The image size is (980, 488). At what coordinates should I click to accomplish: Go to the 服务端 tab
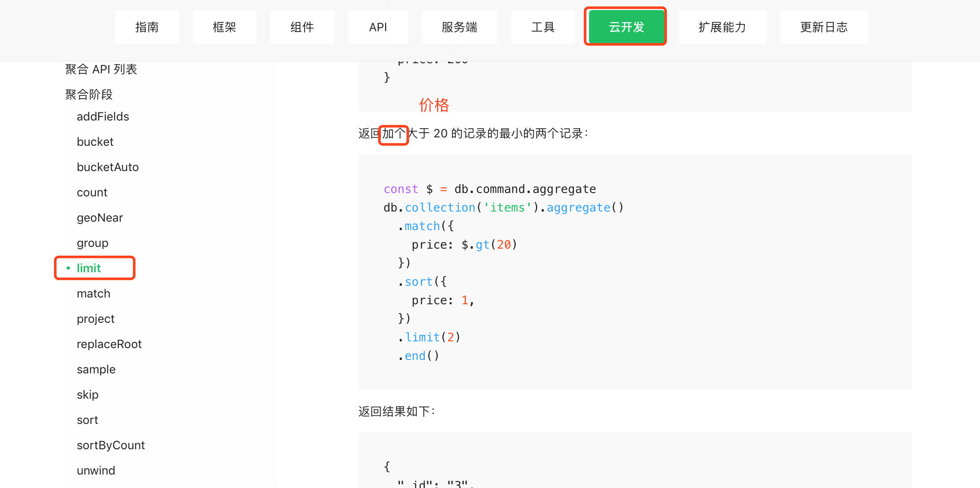[459, 27]
